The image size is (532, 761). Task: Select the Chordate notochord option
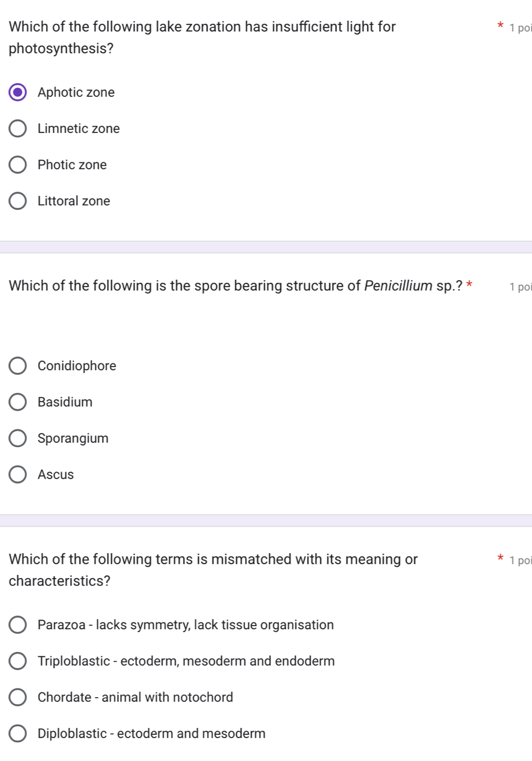[x=18, y=697]
